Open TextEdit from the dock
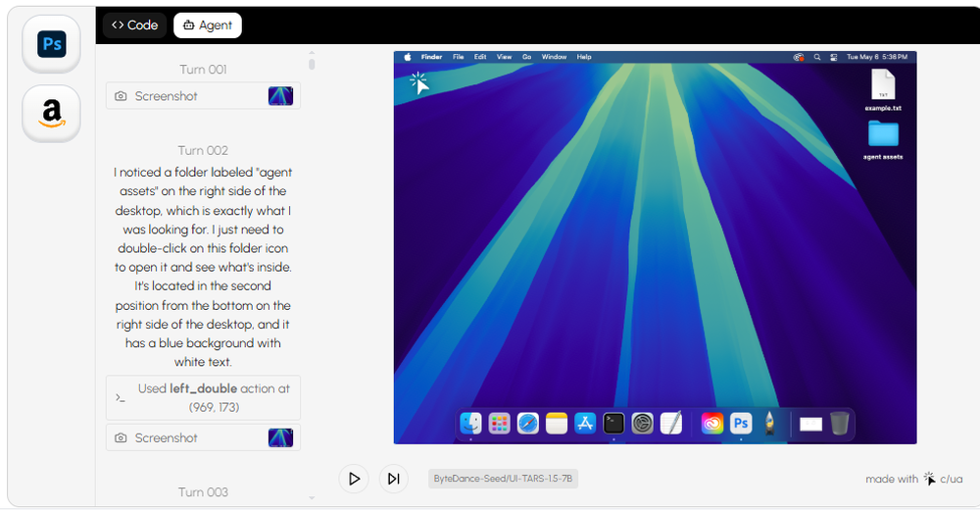980x512 pixels. (671, 424)
